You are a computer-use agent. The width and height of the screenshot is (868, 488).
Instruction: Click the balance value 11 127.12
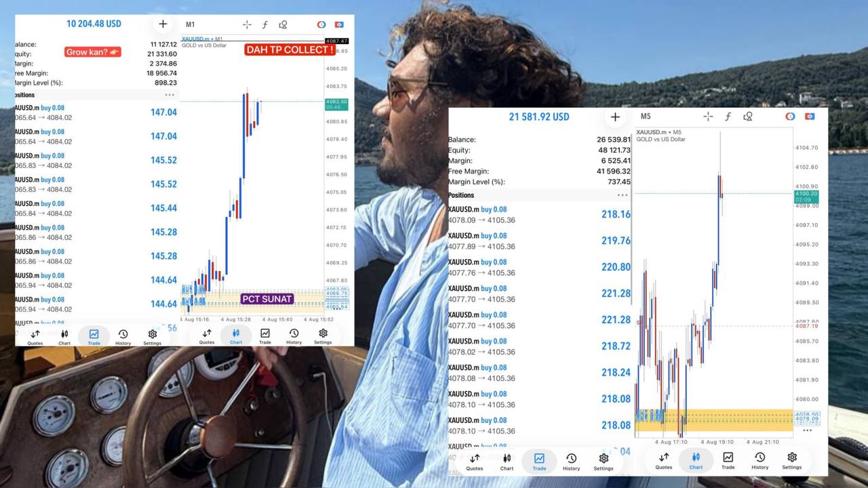(163, 45)
